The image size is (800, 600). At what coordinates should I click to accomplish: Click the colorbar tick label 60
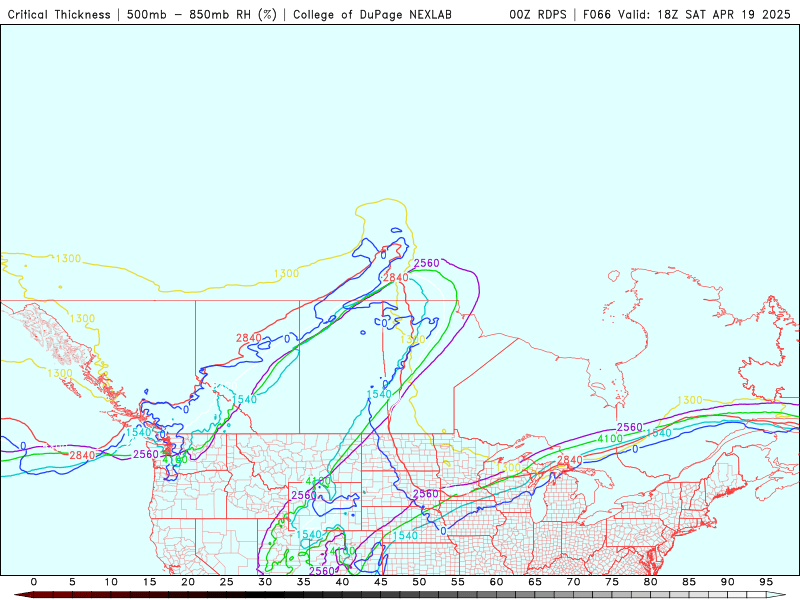click(496, 582)
